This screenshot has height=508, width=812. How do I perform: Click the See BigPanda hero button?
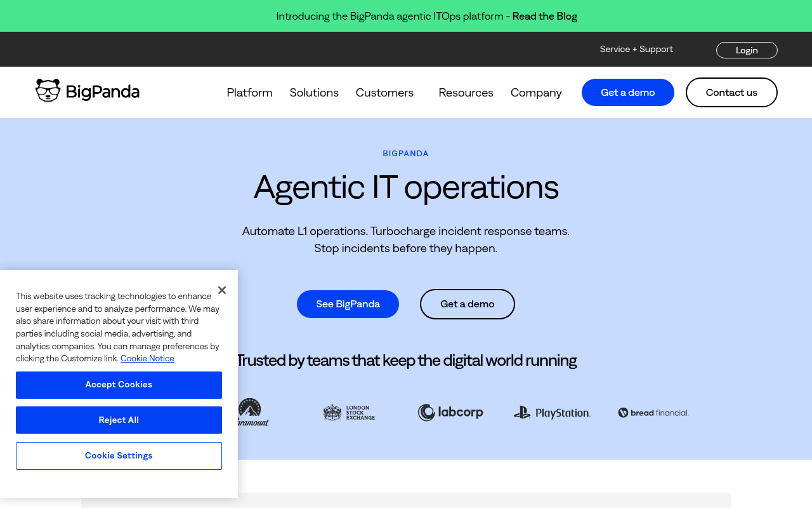point(348,304)
